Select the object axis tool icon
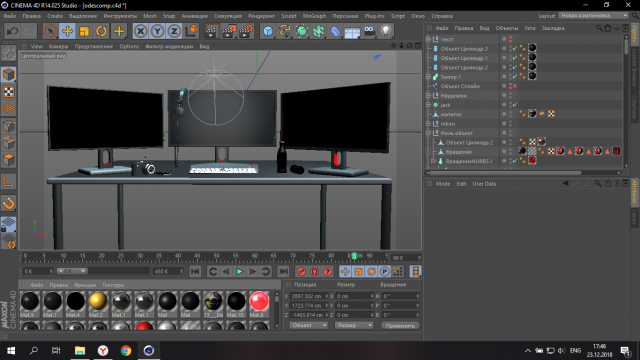 coord(9,182)
